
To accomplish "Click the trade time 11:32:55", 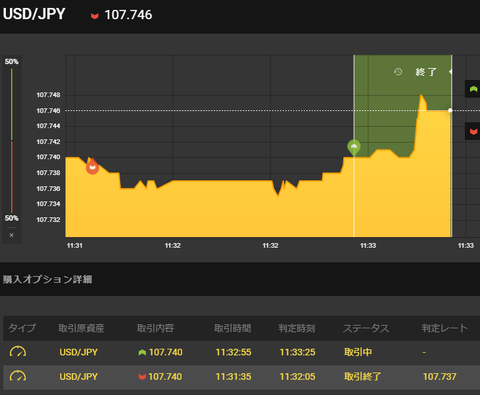I will point(233,352).
